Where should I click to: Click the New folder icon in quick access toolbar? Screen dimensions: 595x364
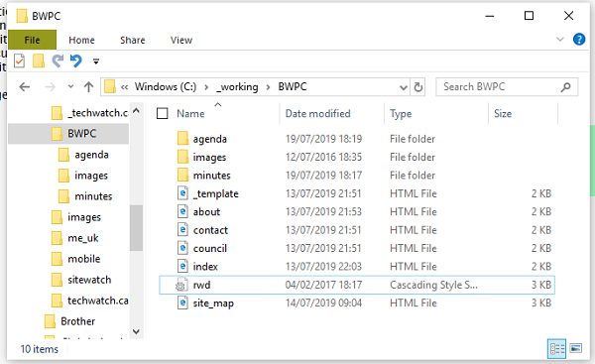tap(39, 61)
